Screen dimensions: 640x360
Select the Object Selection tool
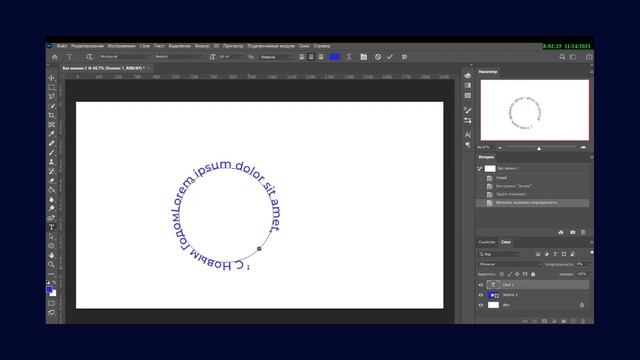click(x=51, y=106)
